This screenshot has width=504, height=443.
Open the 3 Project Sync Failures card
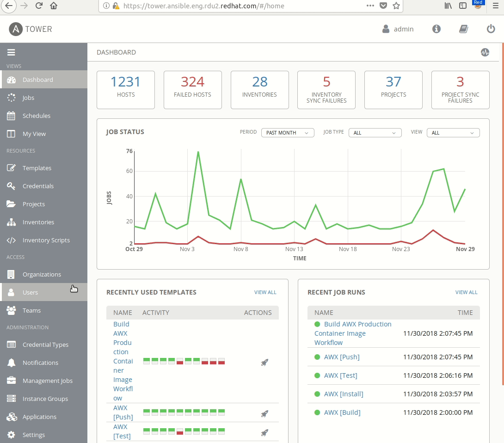point(460,90)
